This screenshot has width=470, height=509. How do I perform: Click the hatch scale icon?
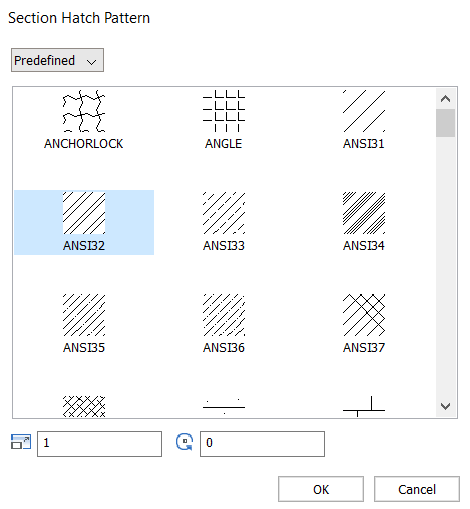(21, 442)
